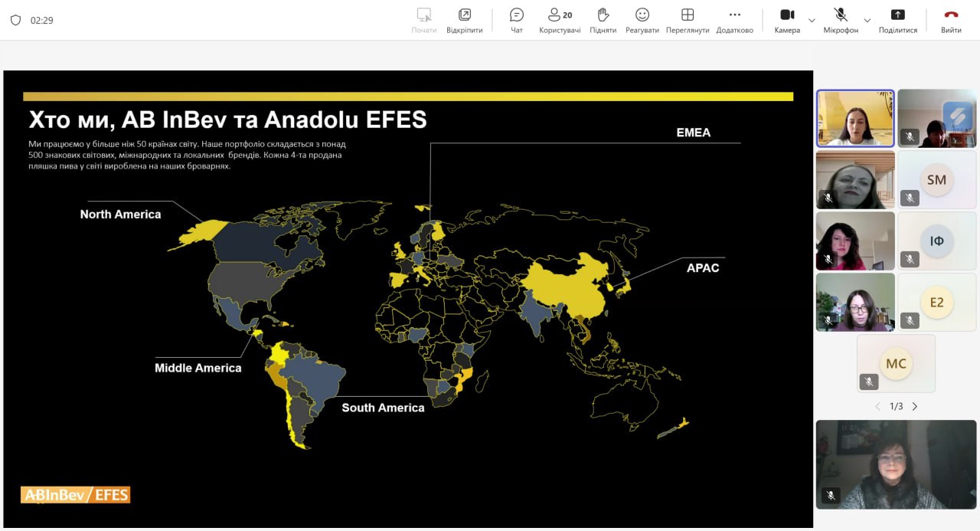
Task: Go to previous page of participants
Action: point(877,406)
